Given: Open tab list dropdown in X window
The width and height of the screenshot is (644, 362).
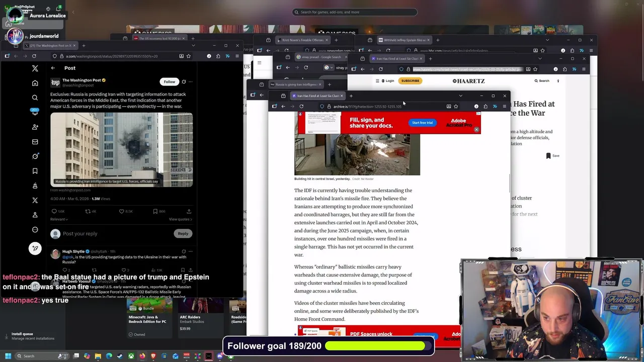Looking at the screenshot, I should point(193,46).
